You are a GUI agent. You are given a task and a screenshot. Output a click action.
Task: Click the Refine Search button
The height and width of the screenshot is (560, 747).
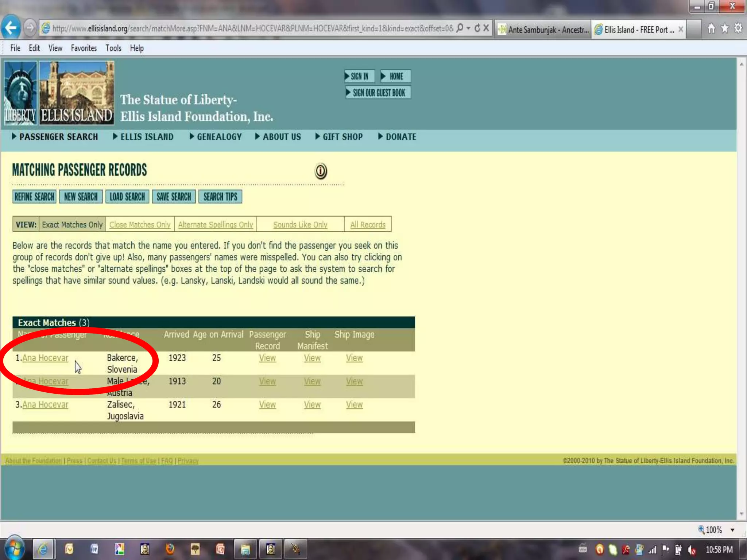pos(34,197)
